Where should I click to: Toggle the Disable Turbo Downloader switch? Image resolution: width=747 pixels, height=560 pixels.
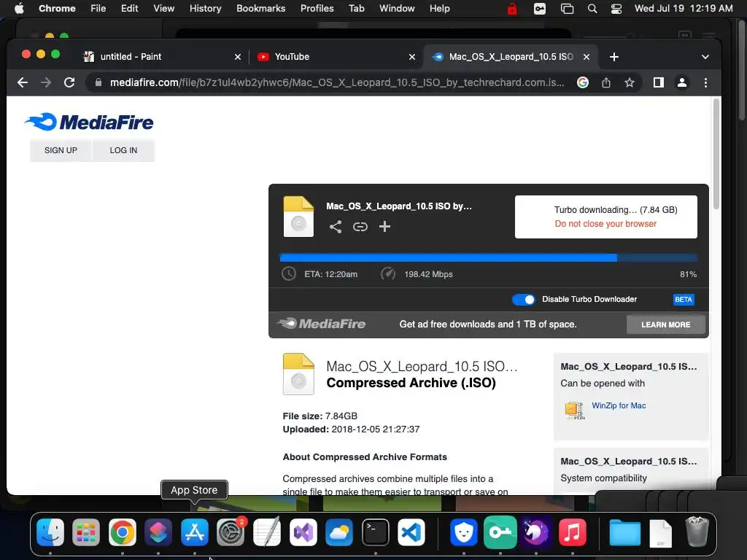[524, 299]
